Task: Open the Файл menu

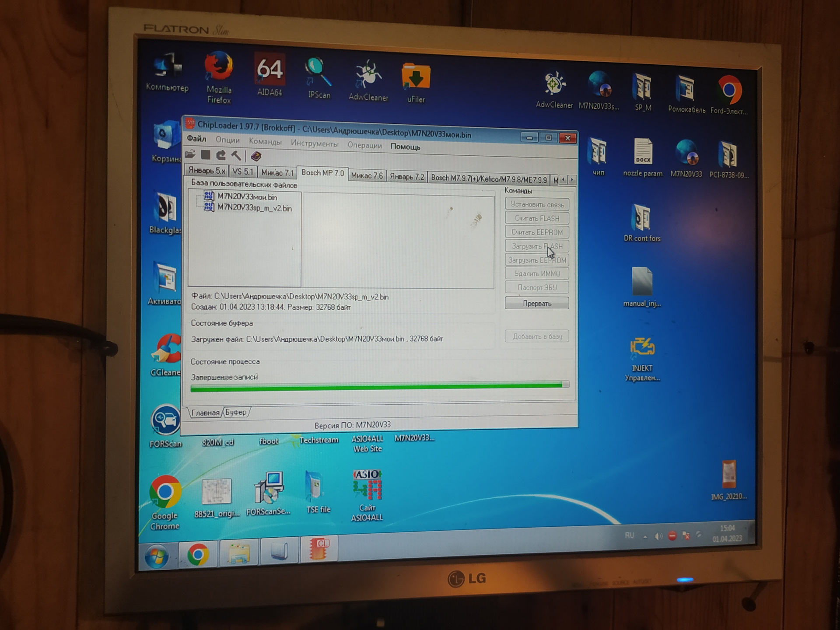Action: point(196,139)
